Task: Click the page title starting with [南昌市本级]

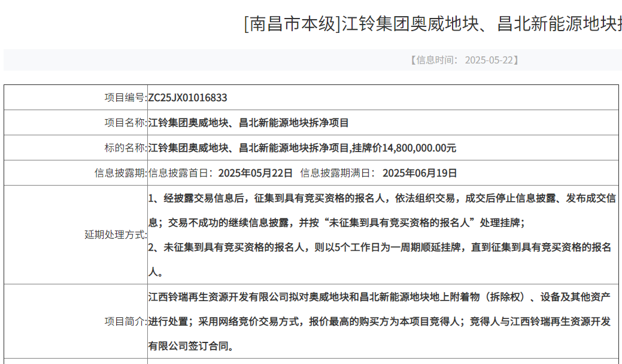Action: click(x=433, y=24)
